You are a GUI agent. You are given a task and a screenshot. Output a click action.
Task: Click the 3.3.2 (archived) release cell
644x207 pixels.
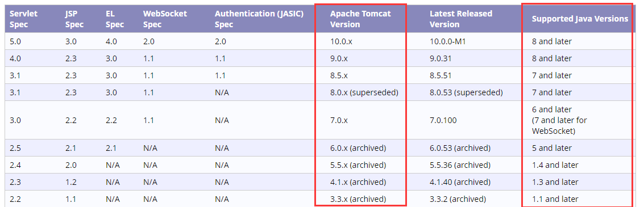(x=458, y=199)
